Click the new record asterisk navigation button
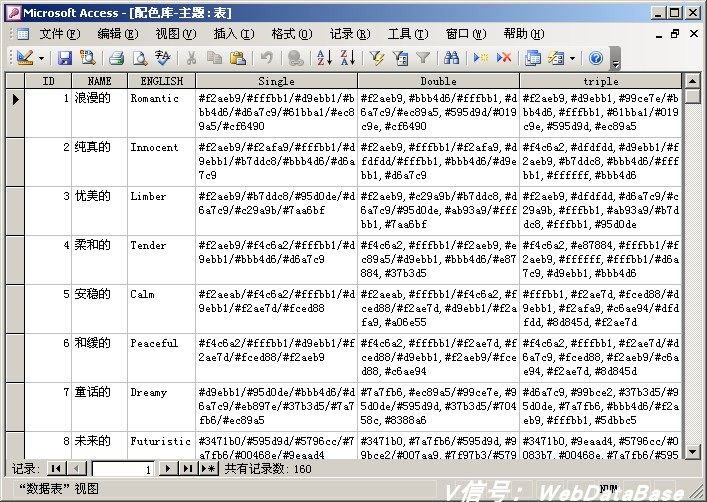This screenshot has width=707, height=502. click(x=209, y=469)
